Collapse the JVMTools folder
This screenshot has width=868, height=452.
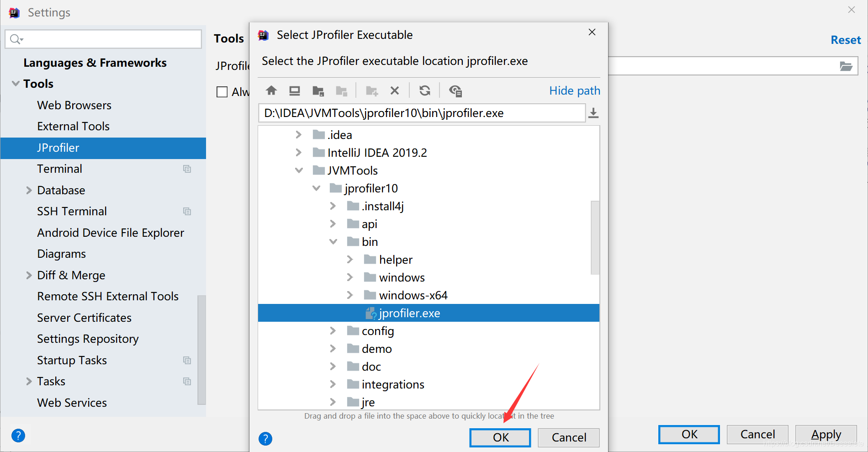(299, 170)
